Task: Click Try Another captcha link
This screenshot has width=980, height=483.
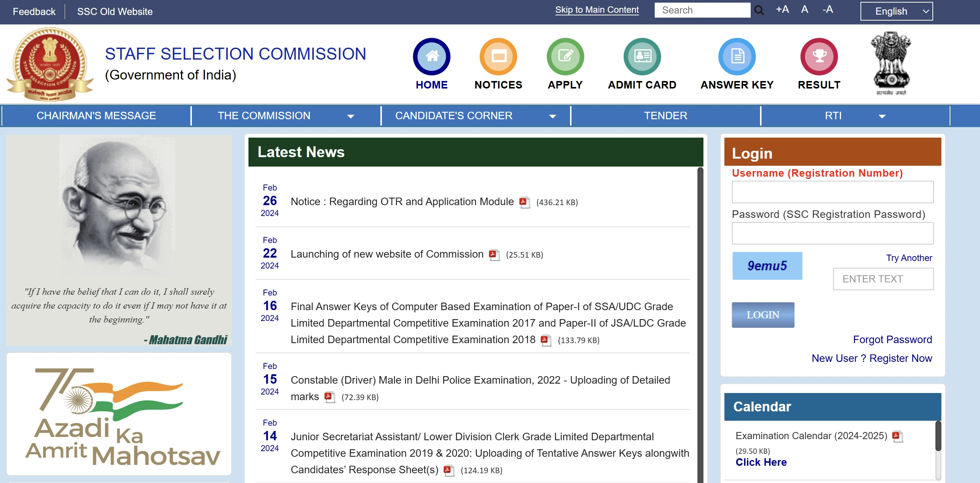Action: [x=909, y=258]
